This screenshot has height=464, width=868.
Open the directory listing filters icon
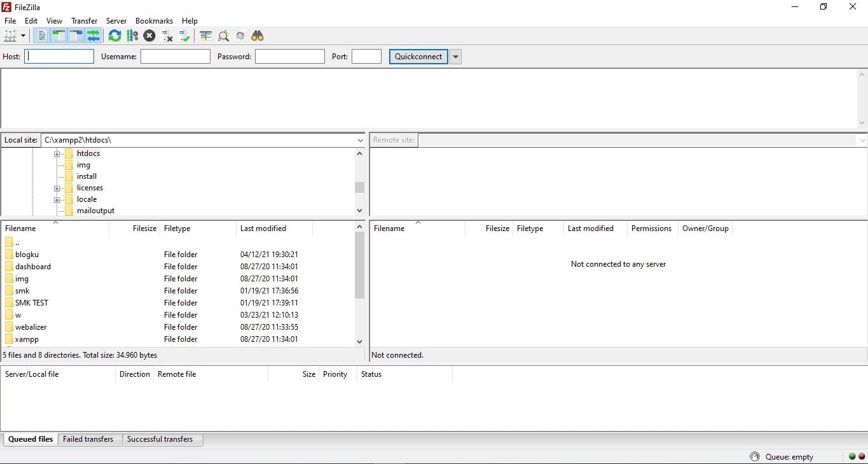[x=205, y=36]
